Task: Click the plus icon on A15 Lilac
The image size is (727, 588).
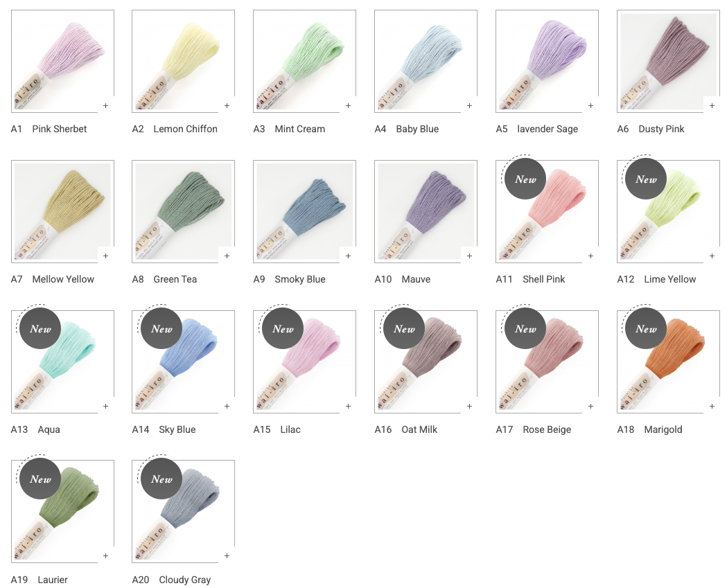Action: coord(348,406)
